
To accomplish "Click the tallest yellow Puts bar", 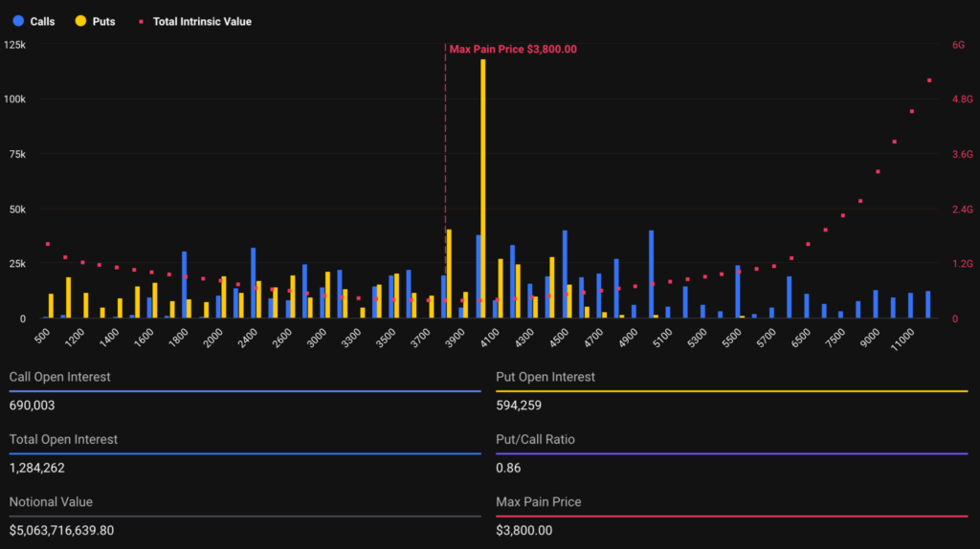I will 483,191.
